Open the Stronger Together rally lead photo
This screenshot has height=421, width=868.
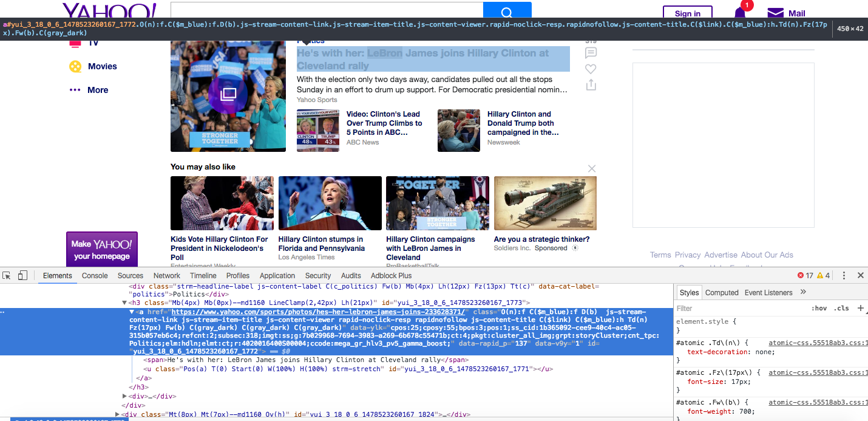228,96
